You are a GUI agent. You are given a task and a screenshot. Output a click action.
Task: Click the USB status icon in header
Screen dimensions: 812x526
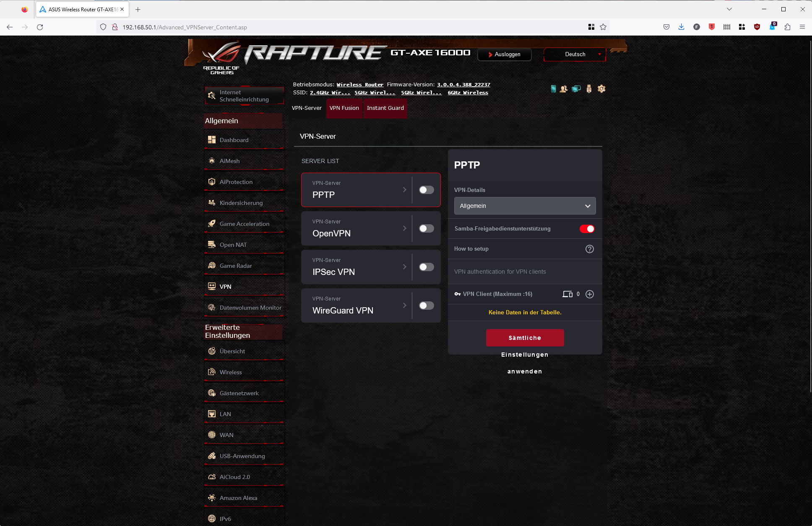589,89
